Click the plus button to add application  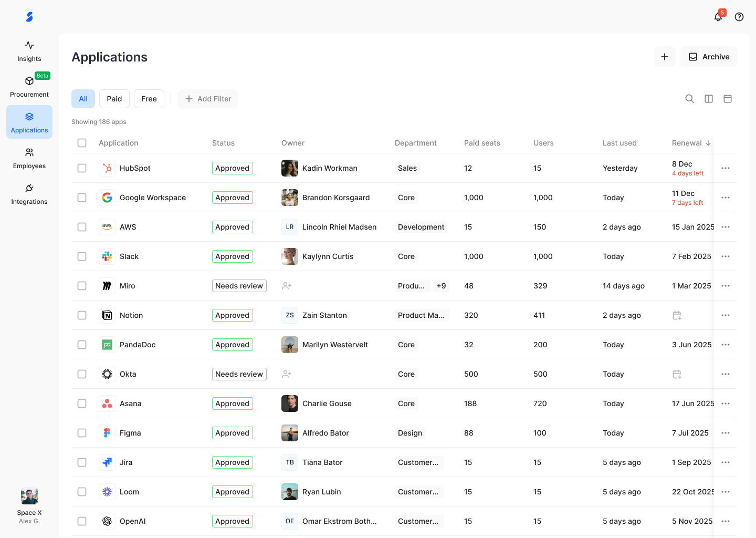coord(665,57)
